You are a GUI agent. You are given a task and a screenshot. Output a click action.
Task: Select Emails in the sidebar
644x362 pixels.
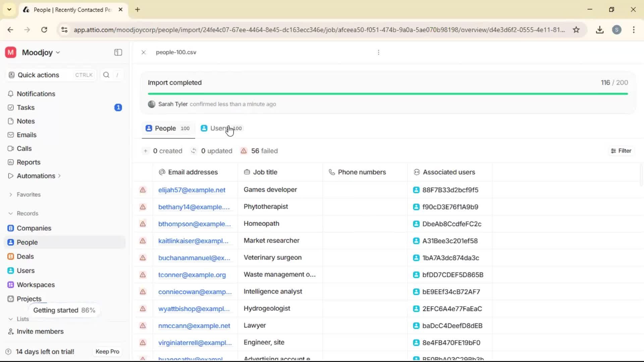pyautogui.click(x=26, y=135)
